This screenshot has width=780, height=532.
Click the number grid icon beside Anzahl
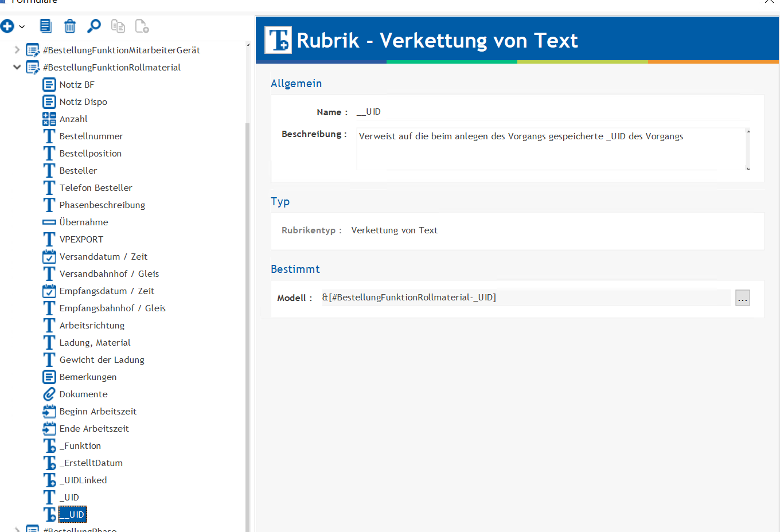click(x=49, y=119)
